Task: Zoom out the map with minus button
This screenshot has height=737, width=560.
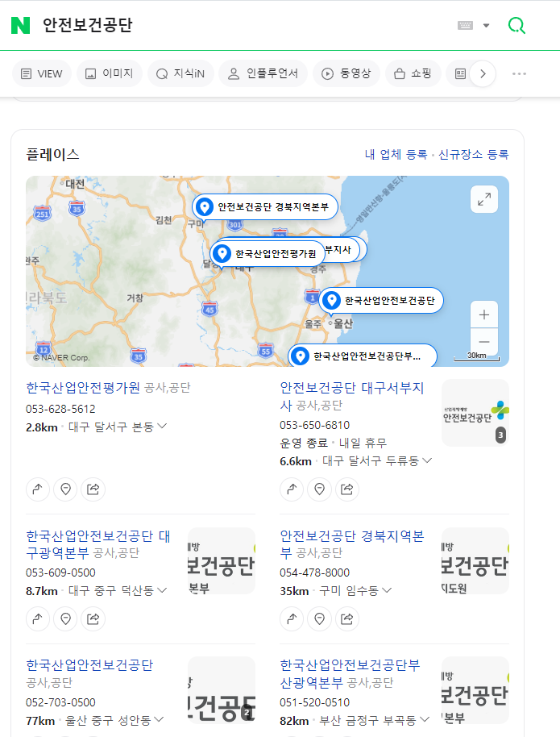Action: pyautogui.click(x=484, y=342)
